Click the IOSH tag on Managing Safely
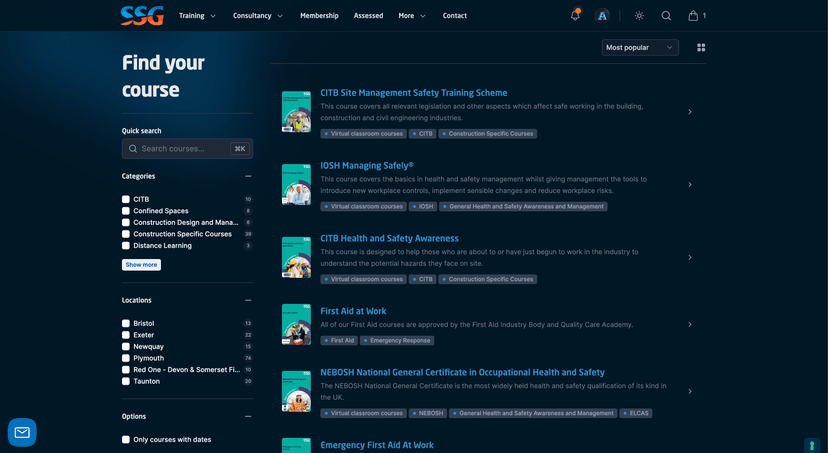The width and height of the screenshot is (828, 453). click(422, 207)
